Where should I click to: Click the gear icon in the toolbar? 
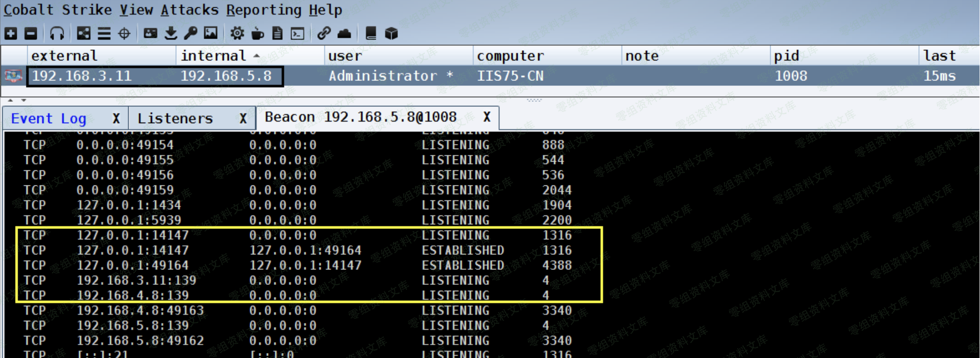pos(237,33)
